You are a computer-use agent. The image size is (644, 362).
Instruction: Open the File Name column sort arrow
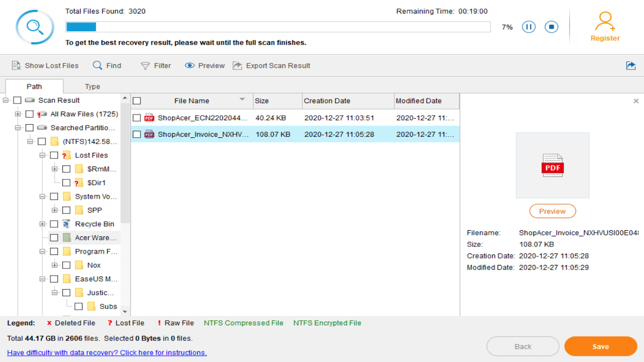tap(243, 99)
